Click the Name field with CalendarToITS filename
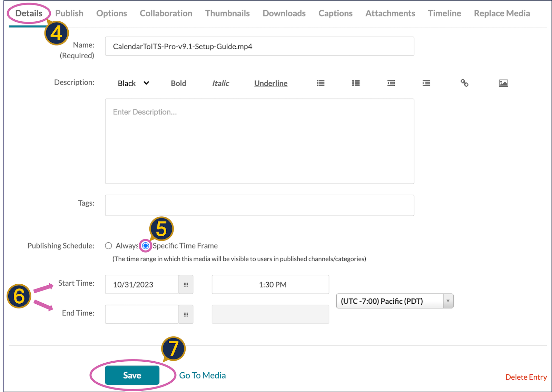The height and width of the screenshot is (392, 552). click(259, 46)
